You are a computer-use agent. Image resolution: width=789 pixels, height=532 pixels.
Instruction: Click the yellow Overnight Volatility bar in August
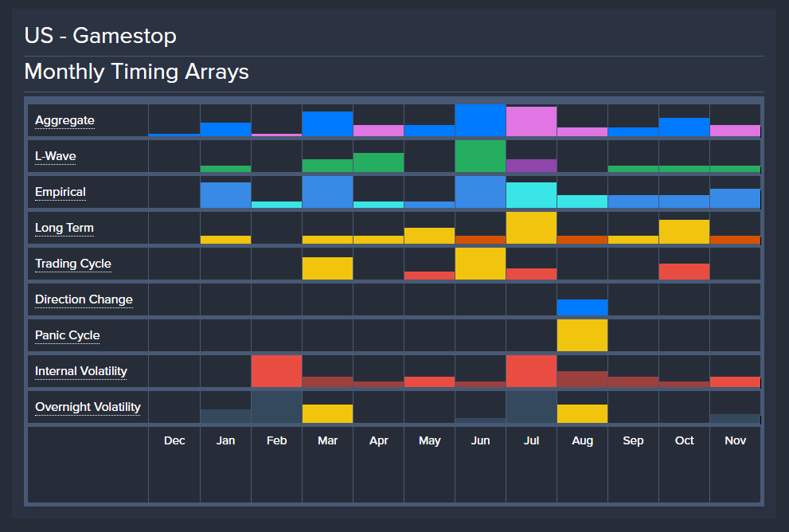tap(582, 413)
